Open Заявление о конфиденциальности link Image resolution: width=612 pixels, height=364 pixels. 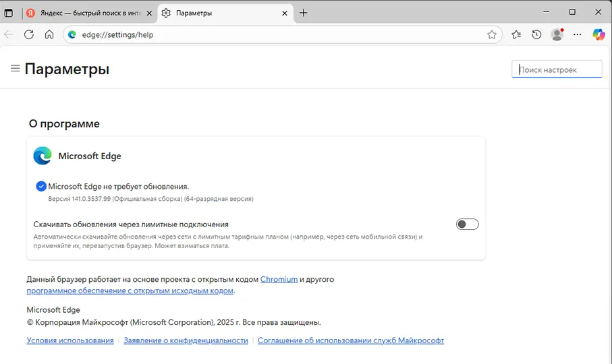[x=186, y=340]
